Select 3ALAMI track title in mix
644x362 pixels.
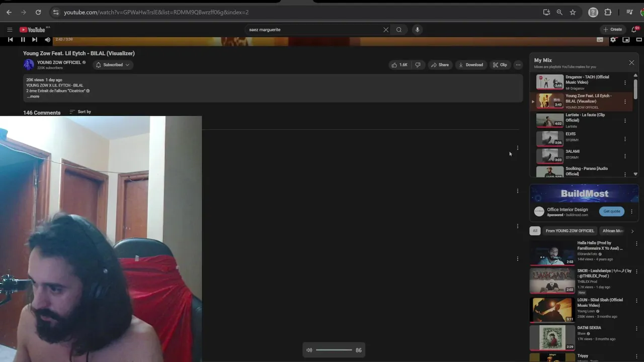coord(573,151)
